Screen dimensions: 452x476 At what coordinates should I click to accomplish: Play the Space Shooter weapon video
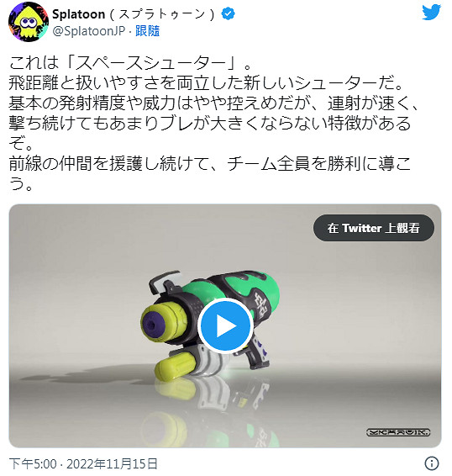click(x=226, y=325)
